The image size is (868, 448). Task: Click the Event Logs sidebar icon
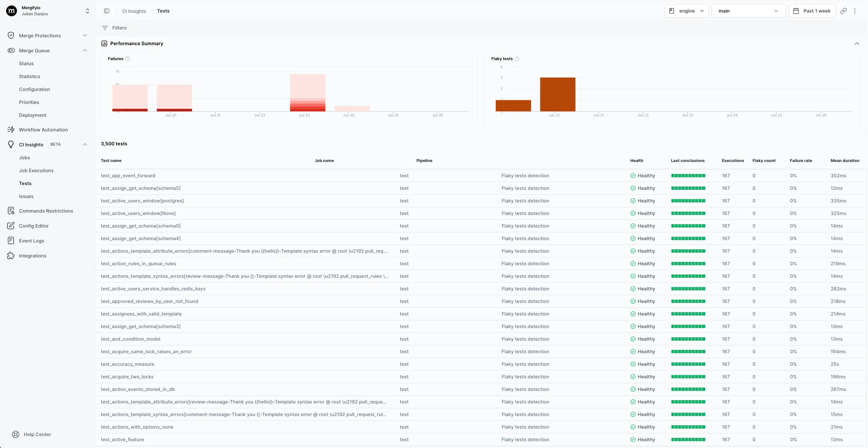pos(11,240)
